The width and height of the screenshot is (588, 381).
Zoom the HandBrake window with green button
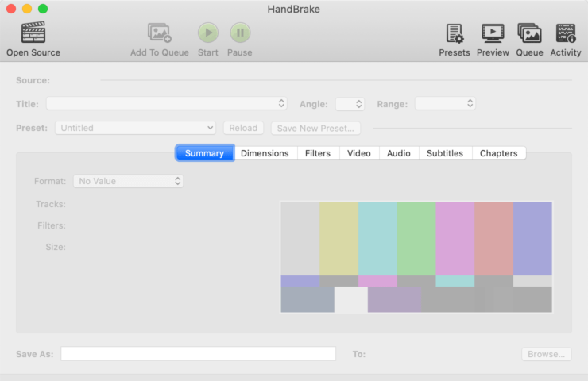[x=43, y=9]
